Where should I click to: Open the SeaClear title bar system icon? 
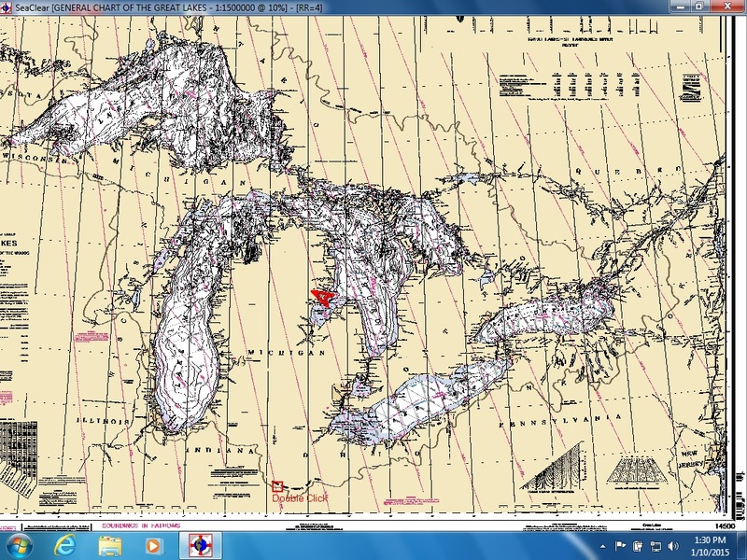(7, 7)
